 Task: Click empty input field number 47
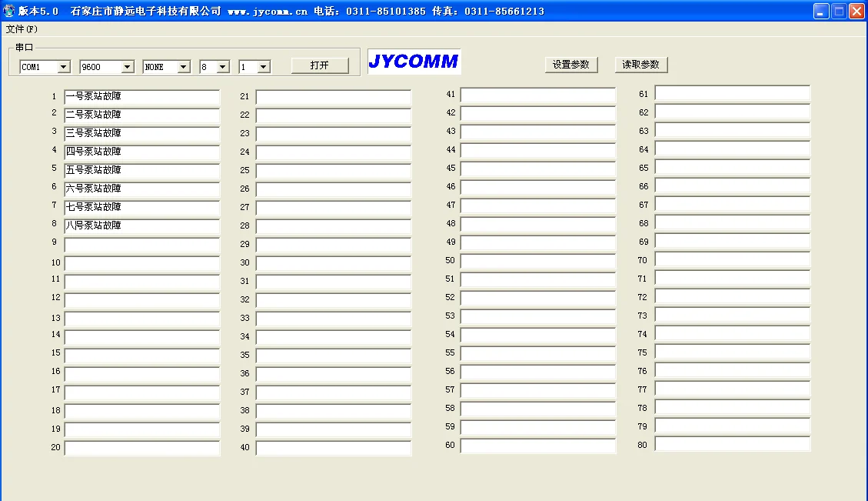(x=538, y=205)
